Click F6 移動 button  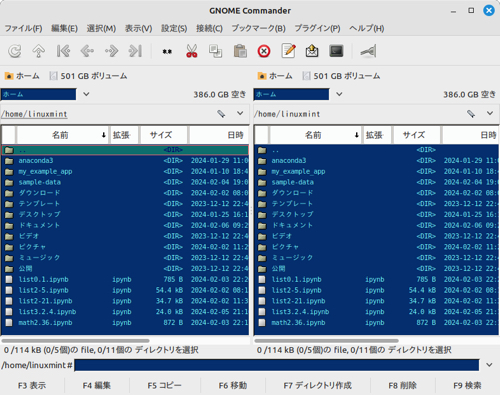pyautogui.click(x=233, y=386)
